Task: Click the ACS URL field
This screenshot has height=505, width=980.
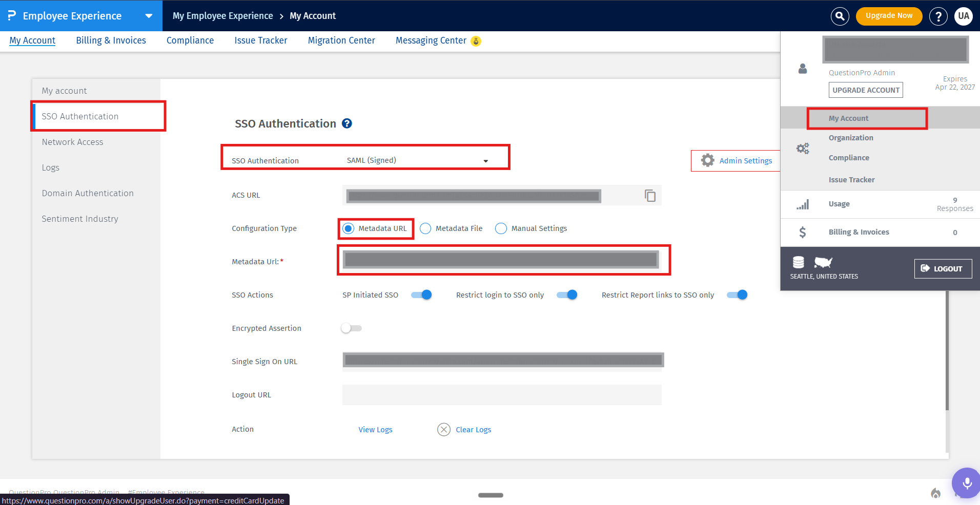Action: click(502, 195)
